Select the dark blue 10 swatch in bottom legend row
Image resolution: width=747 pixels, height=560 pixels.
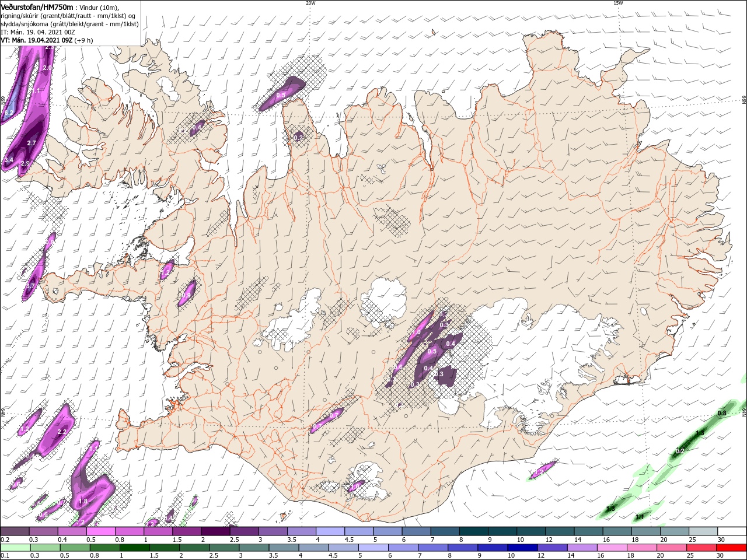pos(522,548)
